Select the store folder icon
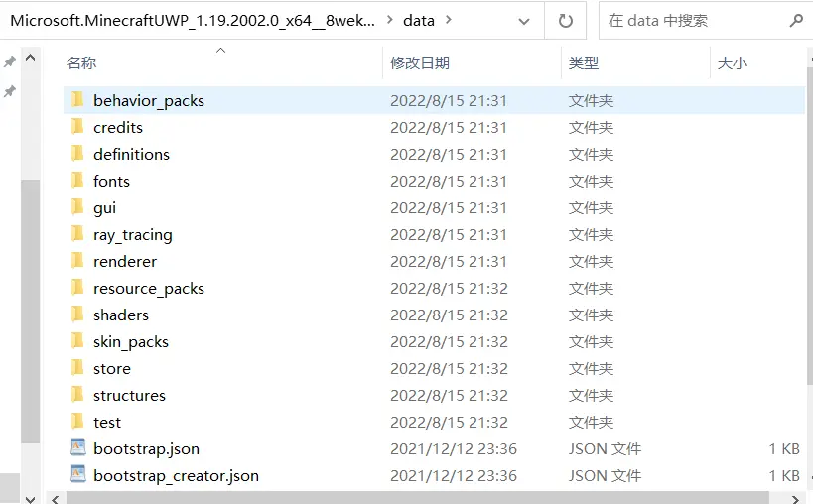 [x=77, y=367]
